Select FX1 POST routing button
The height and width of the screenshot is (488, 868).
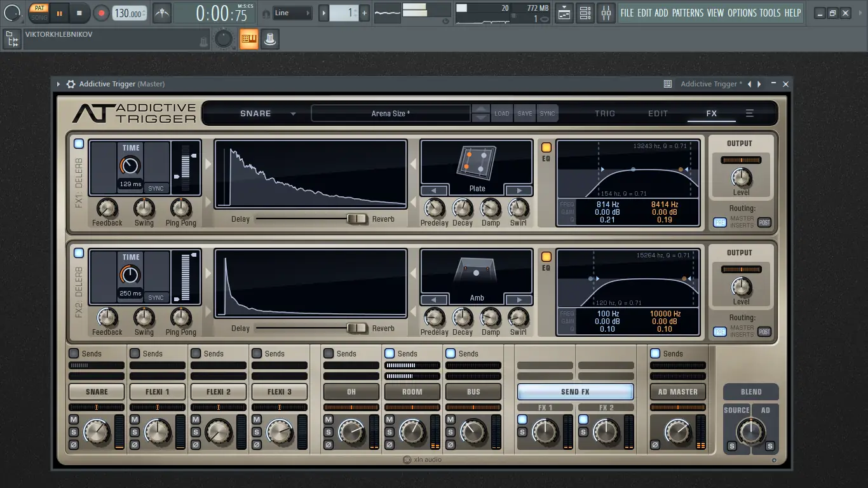click(764, 223)
